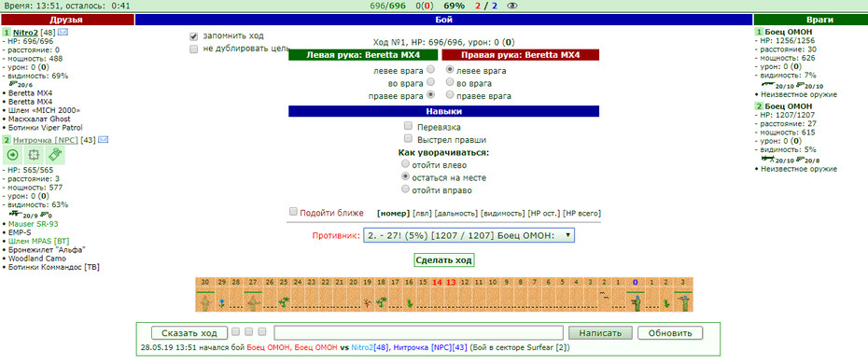
Task: Click the envelope icon beside Нитрочка [NPC]
Action: [103, 140]
